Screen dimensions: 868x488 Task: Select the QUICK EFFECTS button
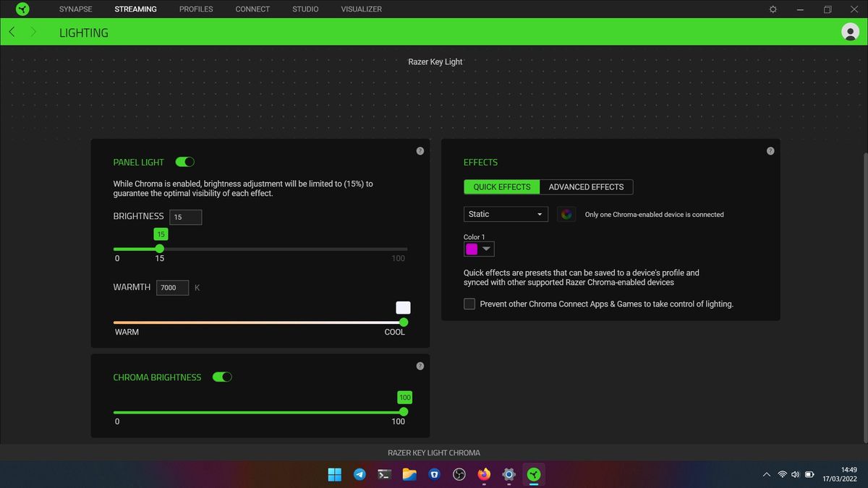pos(501,187)
